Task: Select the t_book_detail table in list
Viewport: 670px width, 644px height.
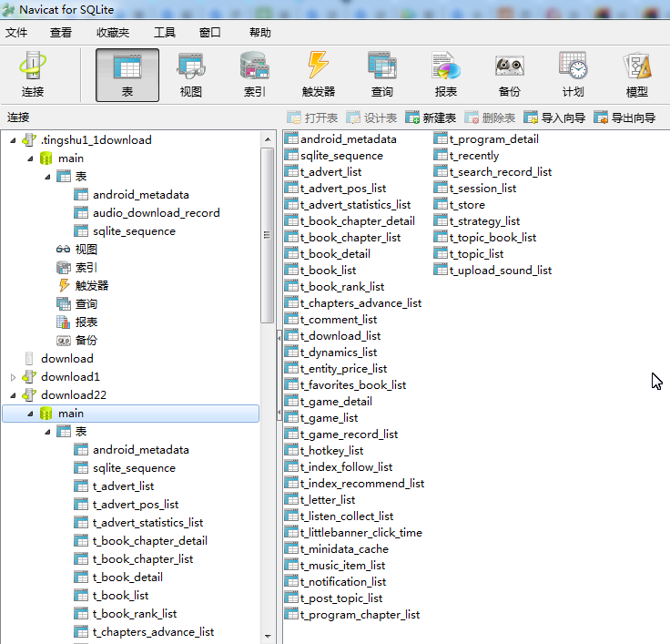Action: 335,254
